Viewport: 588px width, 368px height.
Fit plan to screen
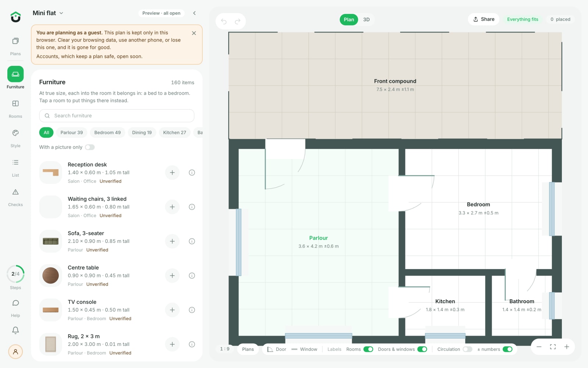click(x=553, y=347)
